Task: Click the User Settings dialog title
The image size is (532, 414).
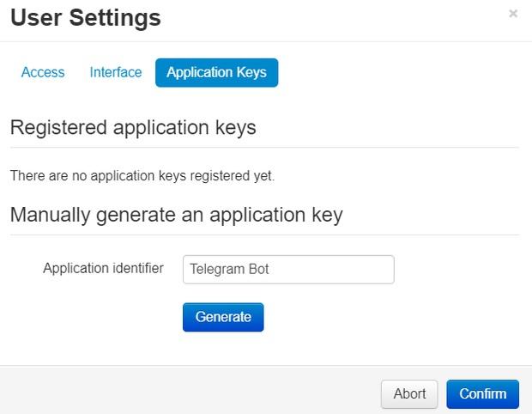Action: pos(86,17)
